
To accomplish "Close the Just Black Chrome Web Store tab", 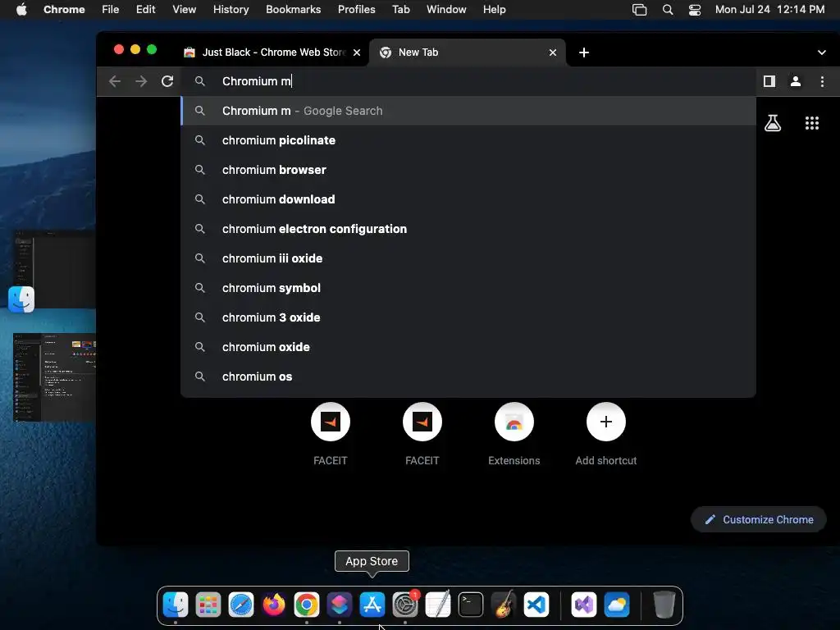I will [357, 52].
